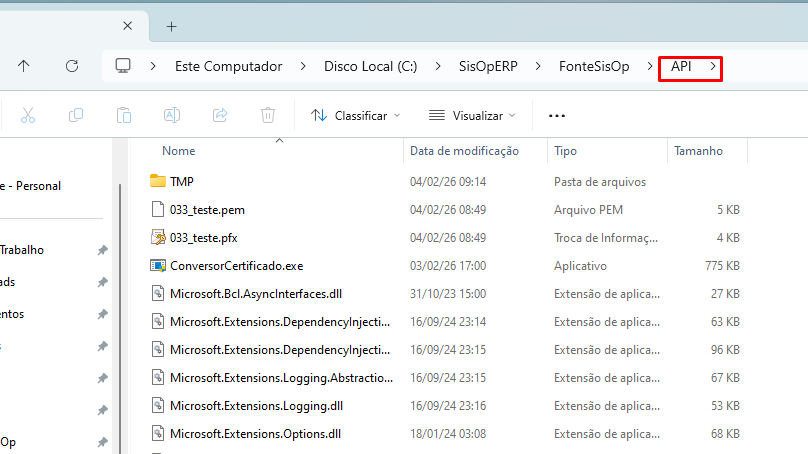
Task: Go up one folder level
Action: pos(24,66)
